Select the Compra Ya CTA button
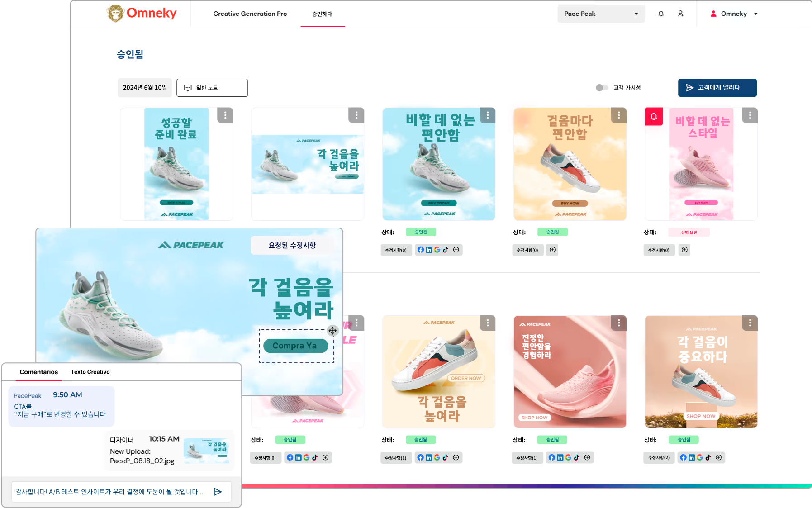The width and height of the screenshot is (812, 508). 295,346
